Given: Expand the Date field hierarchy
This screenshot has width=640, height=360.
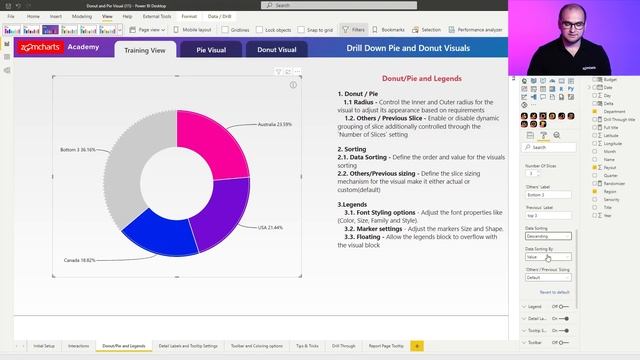Looking at the screenshot, I should (x=589, y=87).
